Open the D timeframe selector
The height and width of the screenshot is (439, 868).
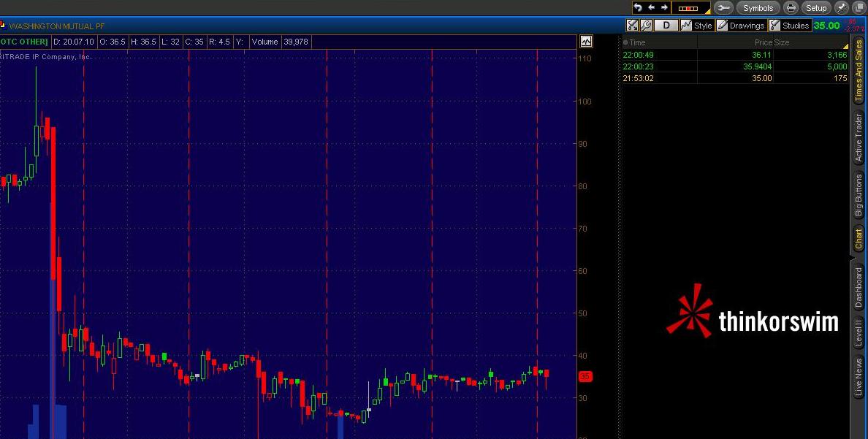tap(666, 25)
